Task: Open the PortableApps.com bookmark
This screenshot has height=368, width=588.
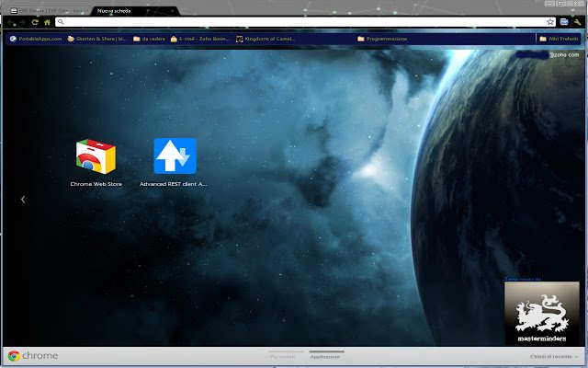Action: coord(36,39)
